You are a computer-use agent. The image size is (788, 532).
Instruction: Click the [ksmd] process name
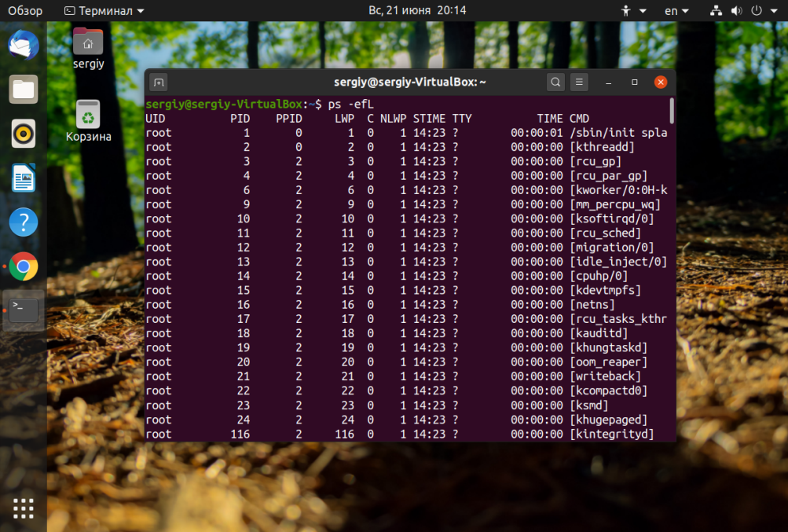point(589,405)
